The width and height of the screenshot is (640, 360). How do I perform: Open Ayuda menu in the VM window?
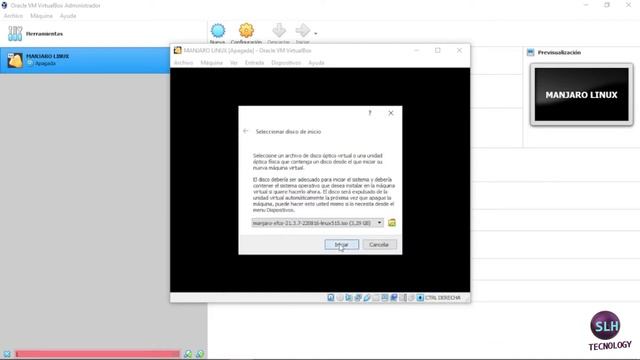(x=316, y=62)
